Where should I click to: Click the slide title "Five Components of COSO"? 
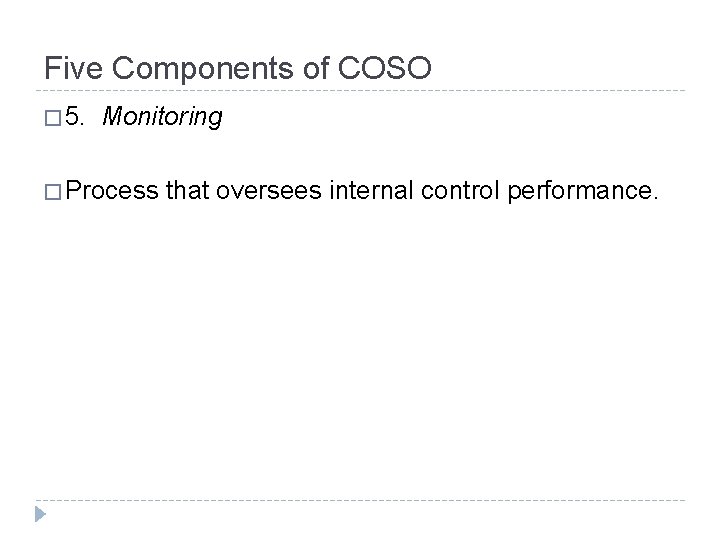tap(238, 68)
